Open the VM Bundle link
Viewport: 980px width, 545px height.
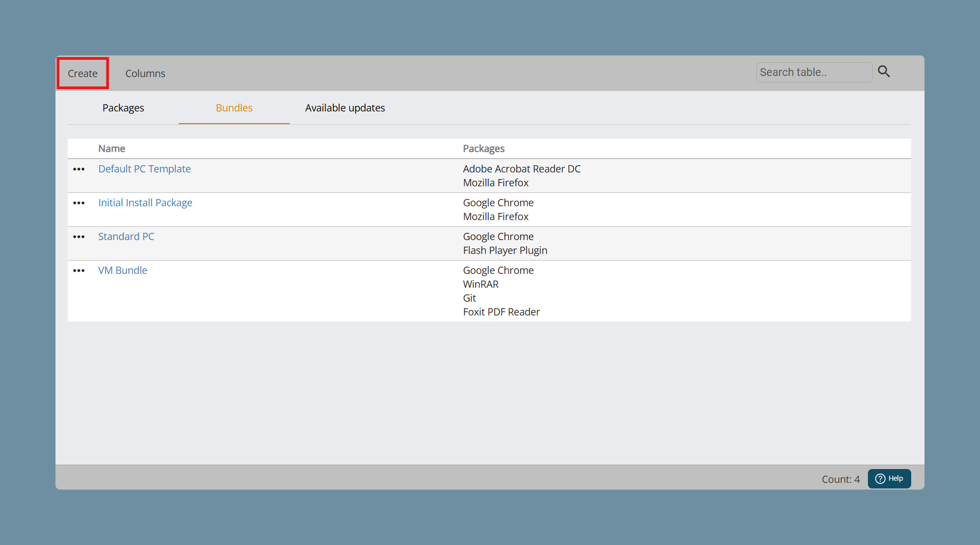(x=123, y=270)
